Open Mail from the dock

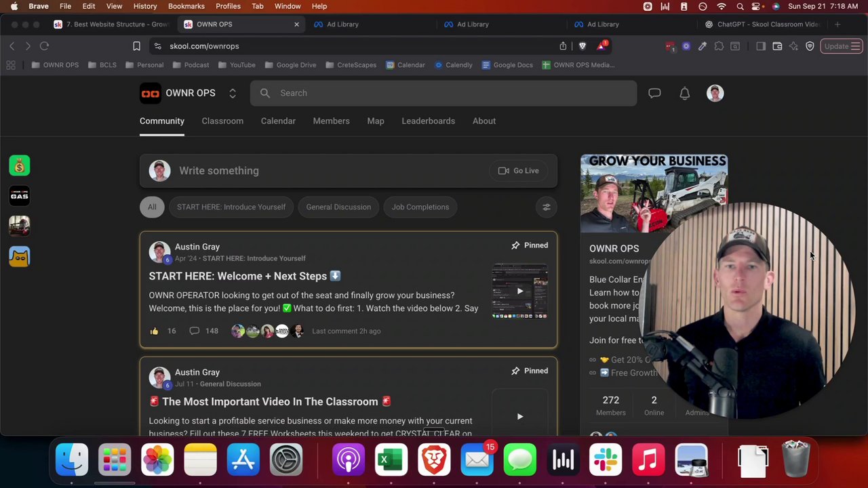click(477, 460)
